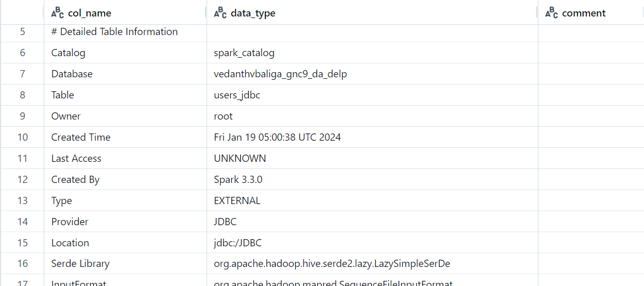The height and width of the screenshot is (286, 644).
Task: Click the EXTERNAL type value cell
Action: [x=372, y=200]
